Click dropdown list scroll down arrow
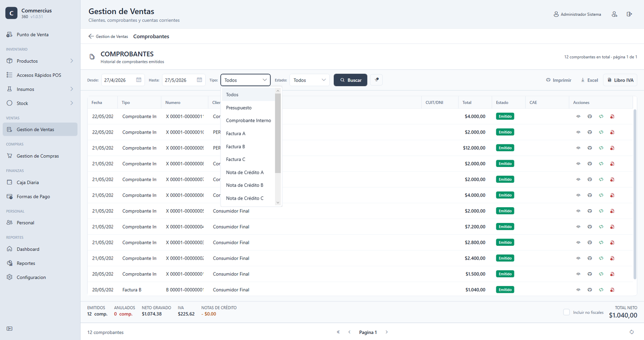Image resolution: width=644 pixels, height=340 pixels. (278, 202)
